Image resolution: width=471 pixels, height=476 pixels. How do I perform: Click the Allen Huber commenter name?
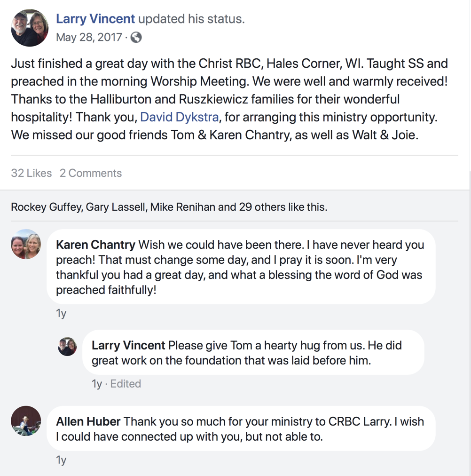[x=88, y=421]
